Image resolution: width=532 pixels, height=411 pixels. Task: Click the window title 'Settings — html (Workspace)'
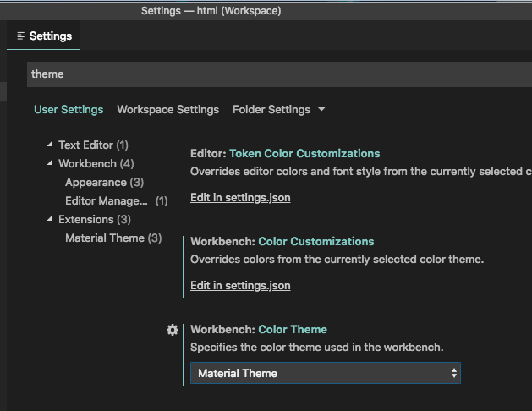[211, 11]
